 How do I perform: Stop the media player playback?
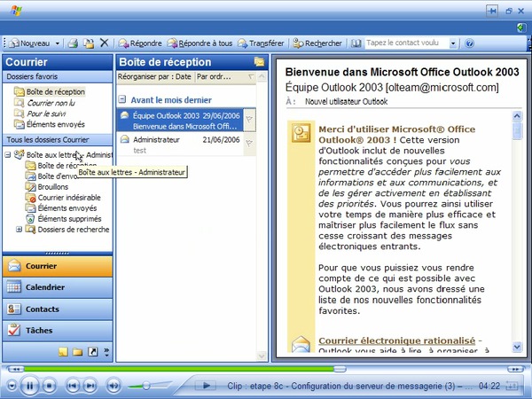49,386
